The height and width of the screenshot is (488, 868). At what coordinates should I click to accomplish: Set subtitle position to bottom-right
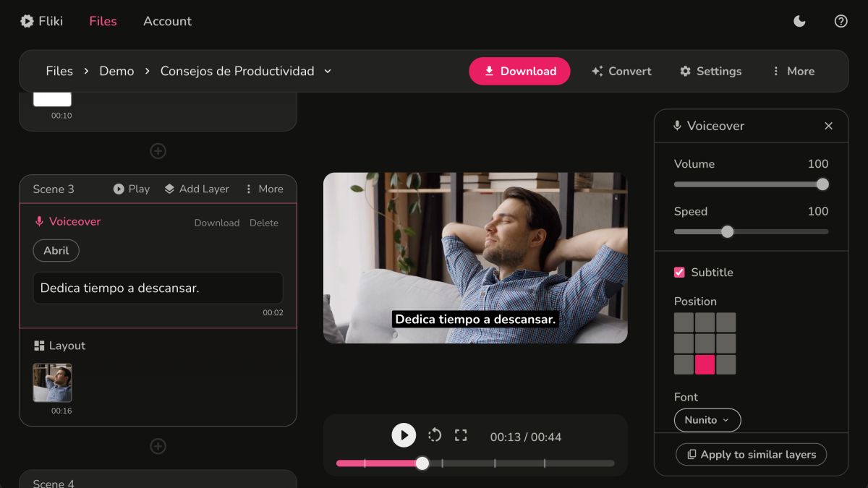point(726,364)
